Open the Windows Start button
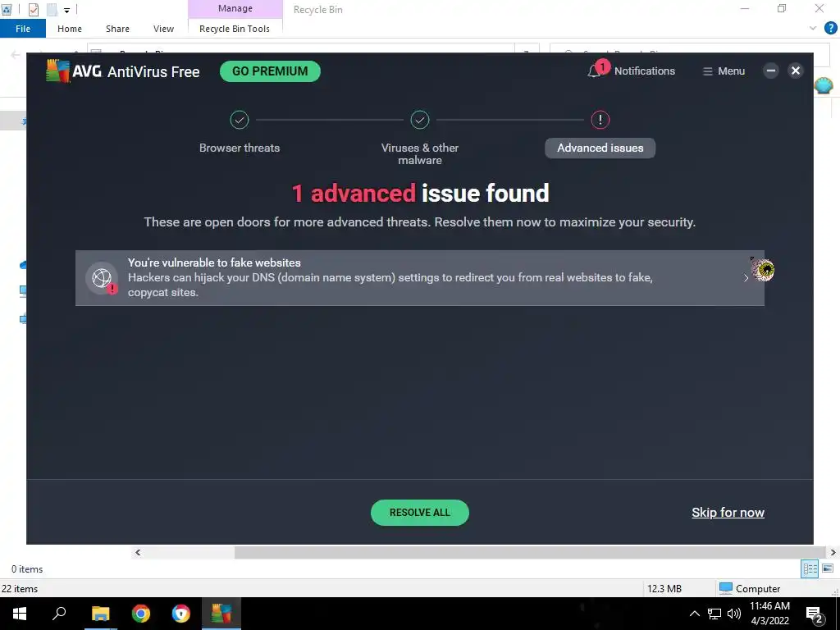Viewport: 840px width, 630px height. 20,614
